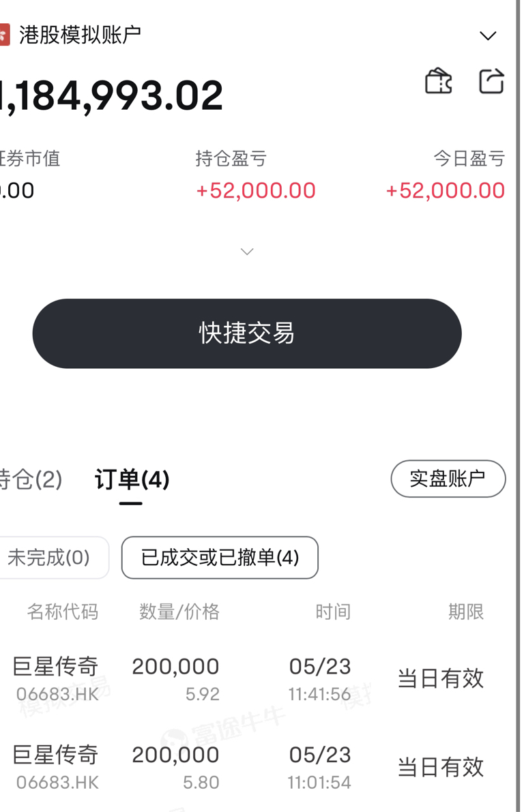Tap the 今日盈亏 value +52,000.00
This screenshot has width=524, height=812.
click(x=446, y=191)
